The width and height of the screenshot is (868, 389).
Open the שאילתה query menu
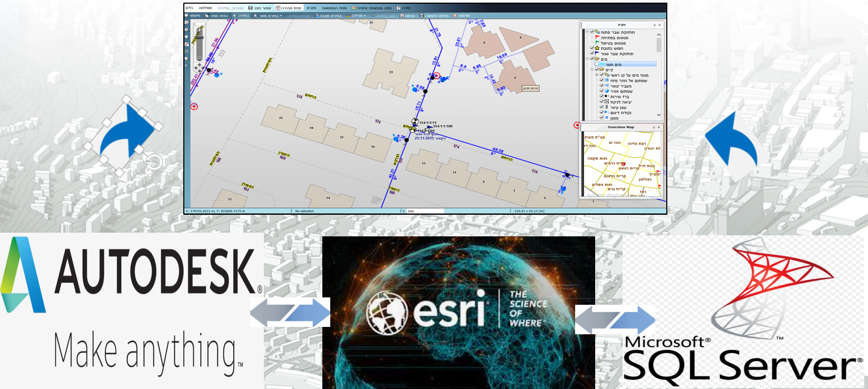pyautogui.click(x=205, y=8)
